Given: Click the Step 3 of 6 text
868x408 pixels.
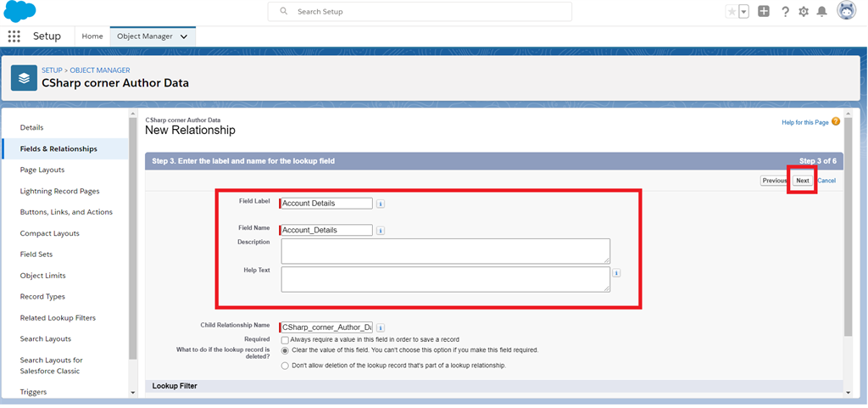Looking at the screenshot, I should (x=818, y=161).
